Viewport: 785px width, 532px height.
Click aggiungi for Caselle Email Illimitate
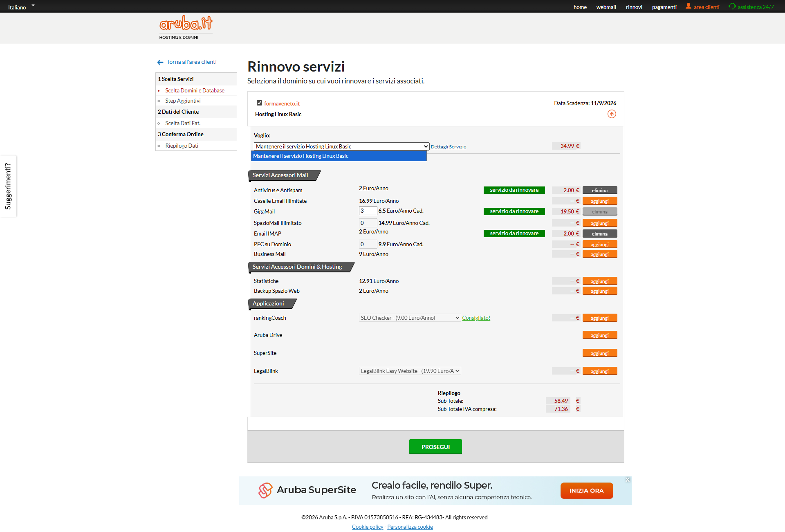(599, 201)
